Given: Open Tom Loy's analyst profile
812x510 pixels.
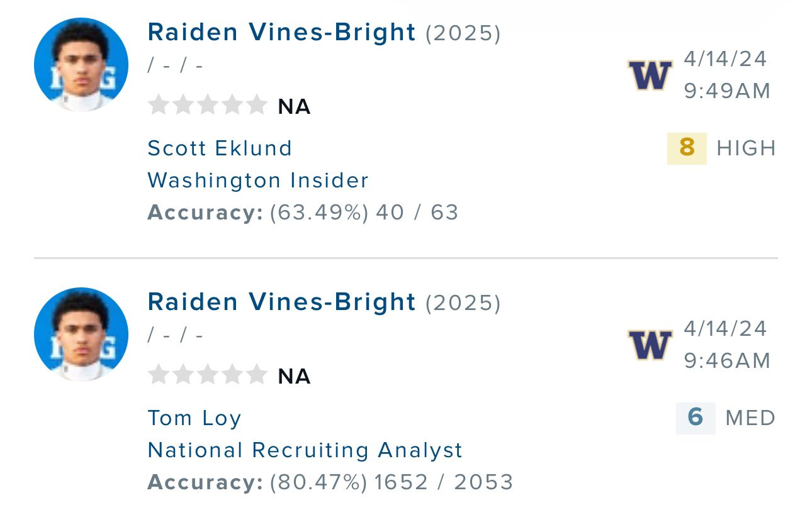Looking at the screenshot, I should (x=195, y=418).
